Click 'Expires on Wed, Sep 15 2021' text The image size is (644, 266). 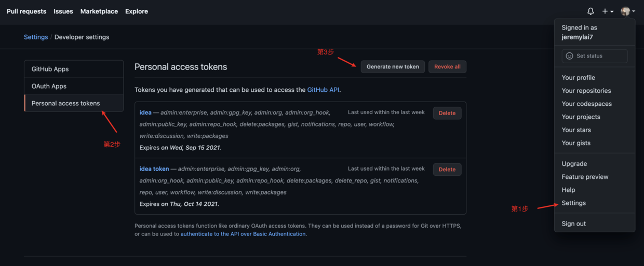pyautogui.click(x=180, y=148)
